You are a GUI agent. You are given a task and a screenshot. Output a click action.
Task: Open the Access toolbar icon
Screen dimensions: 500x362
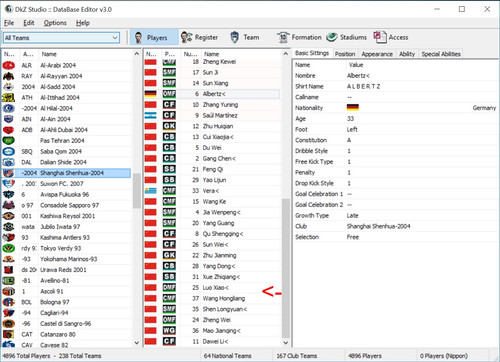pyautogui.click(x=380, y=37)
